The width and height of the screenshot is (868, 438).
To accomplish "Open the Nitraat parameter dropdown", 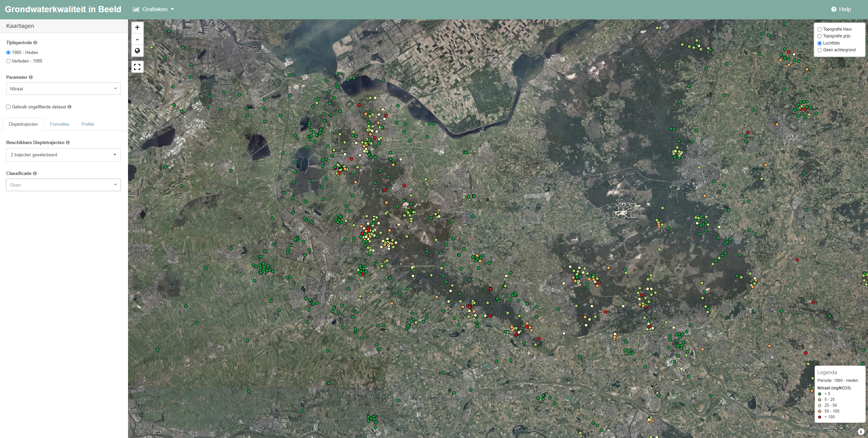I will coord(63,89).
